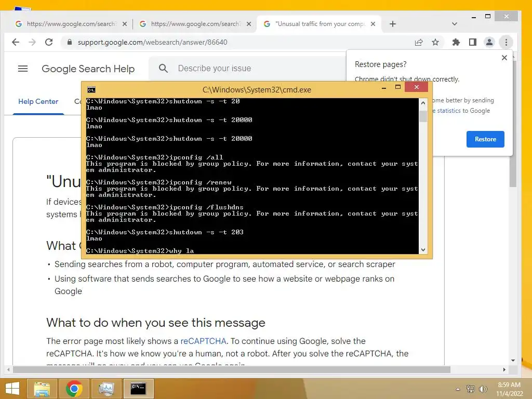This screenshot has height=399, width=532.
Task: Open the reCAPTCHA link in article
Action: (203, 341)
